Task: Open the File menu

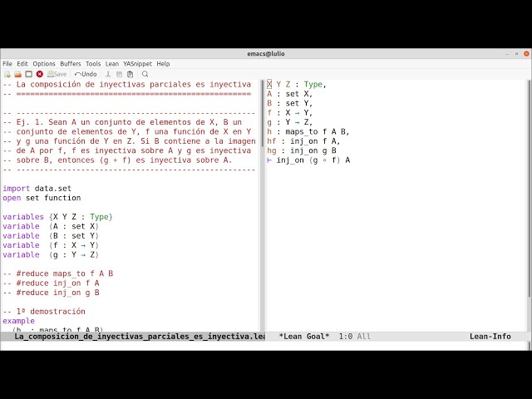Action: (x=7, y=64)
